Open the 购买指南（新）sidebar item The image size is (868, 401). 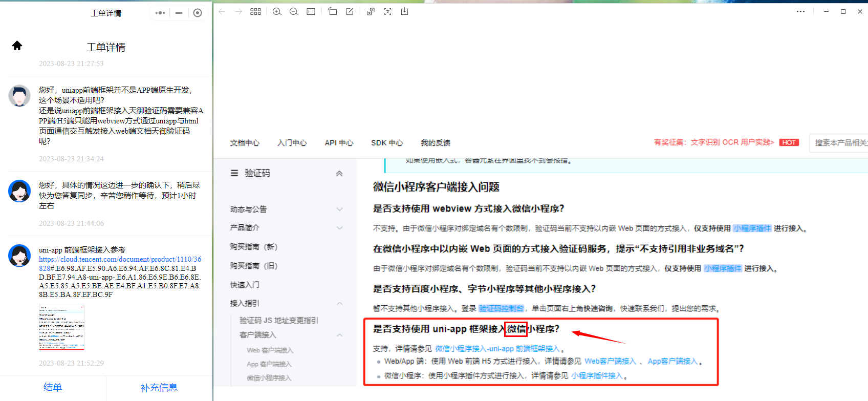[x=254, y=247]
